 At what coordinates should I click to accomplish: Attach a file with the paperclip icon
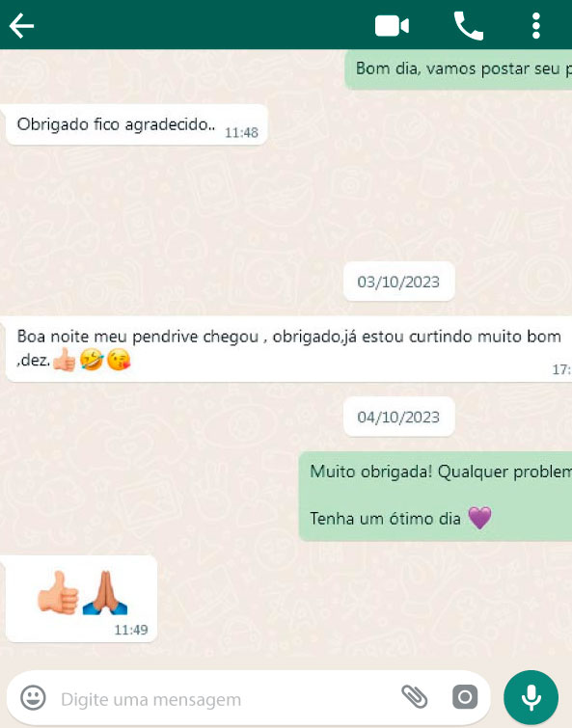414,696
